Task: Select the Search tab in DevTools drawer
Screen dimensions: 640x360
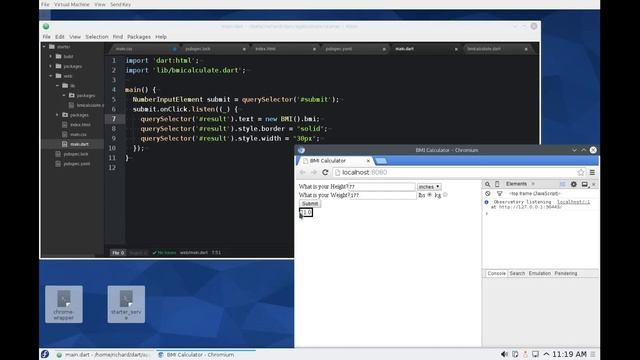Action: pos(517,273)
